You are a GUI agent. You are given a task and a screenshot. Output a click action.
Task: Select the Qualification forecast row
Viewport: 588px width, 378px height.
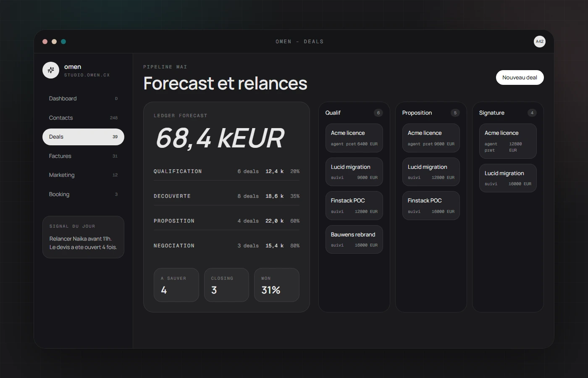226,171
